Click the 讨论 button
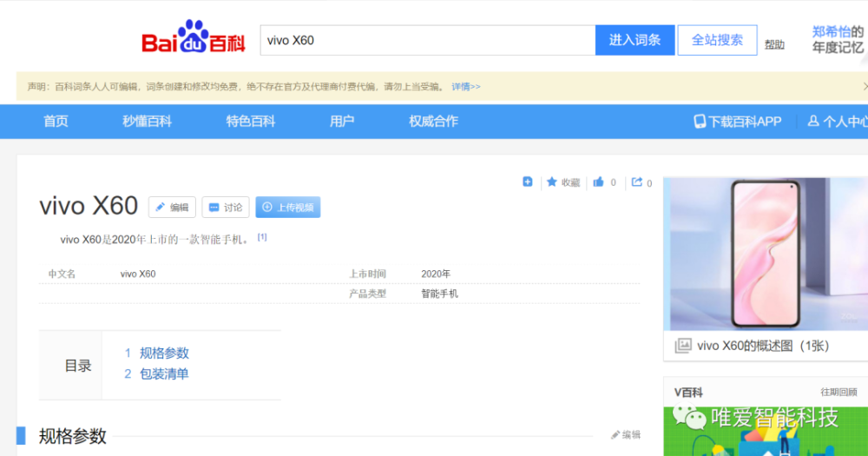 tap(226, 208)
